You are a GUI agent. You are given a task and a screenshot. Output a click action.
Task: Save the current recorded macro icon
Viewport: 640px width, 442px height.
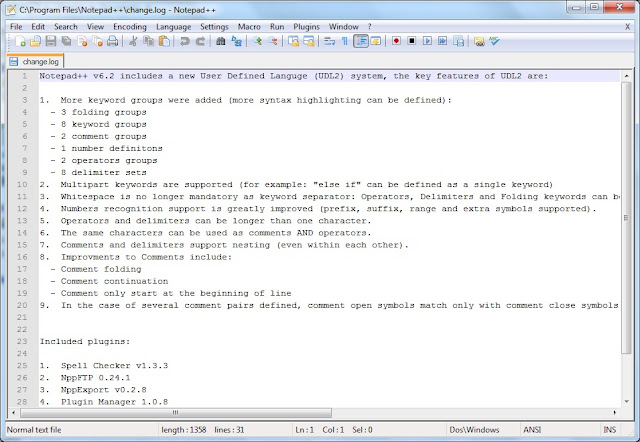pos(458,41)
